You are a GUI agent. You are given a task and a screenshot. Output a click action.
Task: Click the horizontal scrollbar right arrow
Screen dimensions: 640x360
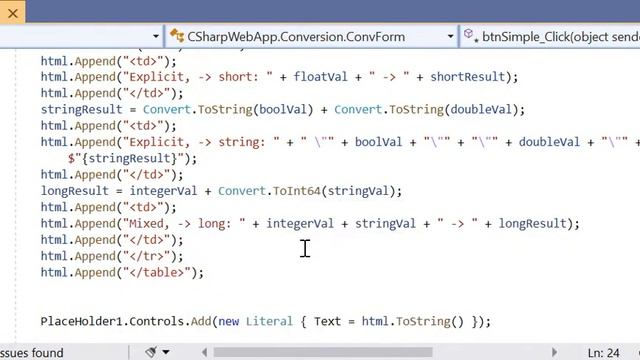tap(554, 352)
